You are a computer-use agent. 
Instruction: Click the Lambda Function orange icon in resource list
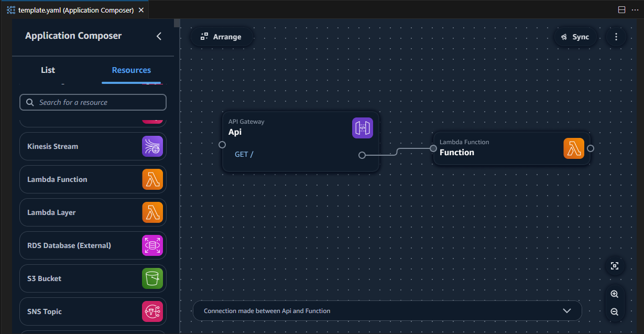[x=152, y=179]
